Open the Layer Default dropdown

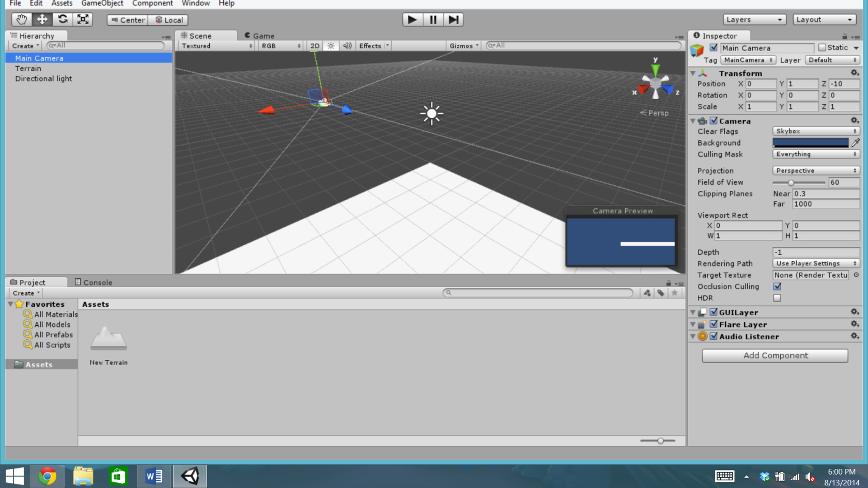(832, 60)
